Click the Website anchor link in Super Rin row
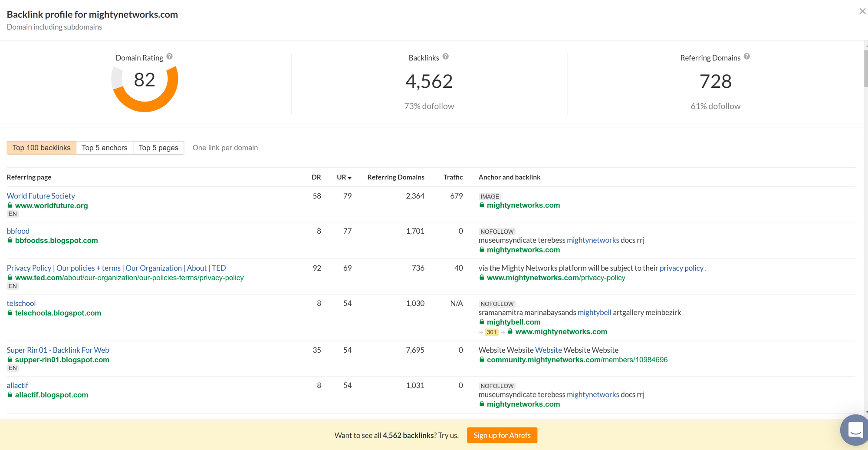This screenshot has width=868, height=450. click(x=549, y=350)
